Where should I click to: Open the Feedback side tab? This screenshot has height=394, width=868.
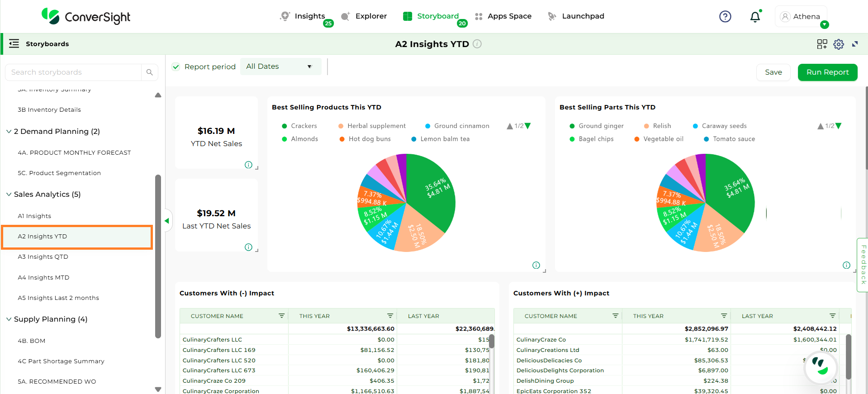[863, 265]
